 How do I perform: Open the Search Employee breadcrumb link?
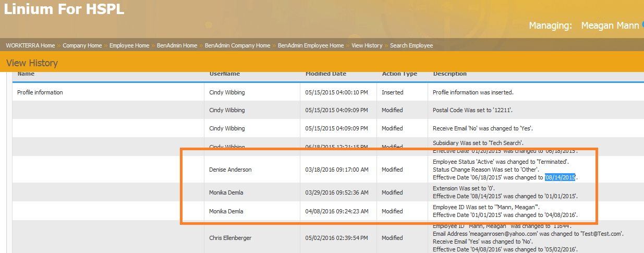tap(411, 45)
